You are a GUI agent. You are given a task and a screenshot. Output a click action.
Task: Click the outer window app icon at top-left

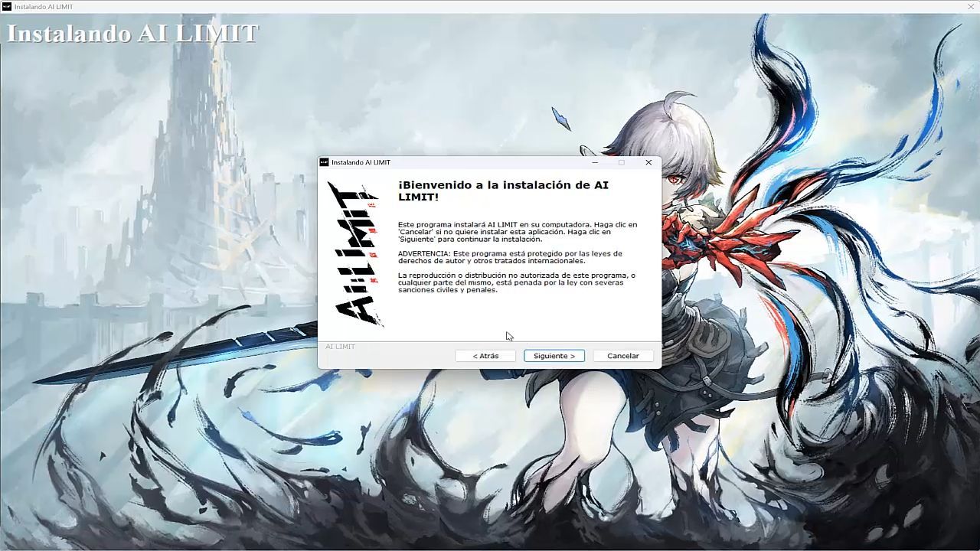(7, 7)
